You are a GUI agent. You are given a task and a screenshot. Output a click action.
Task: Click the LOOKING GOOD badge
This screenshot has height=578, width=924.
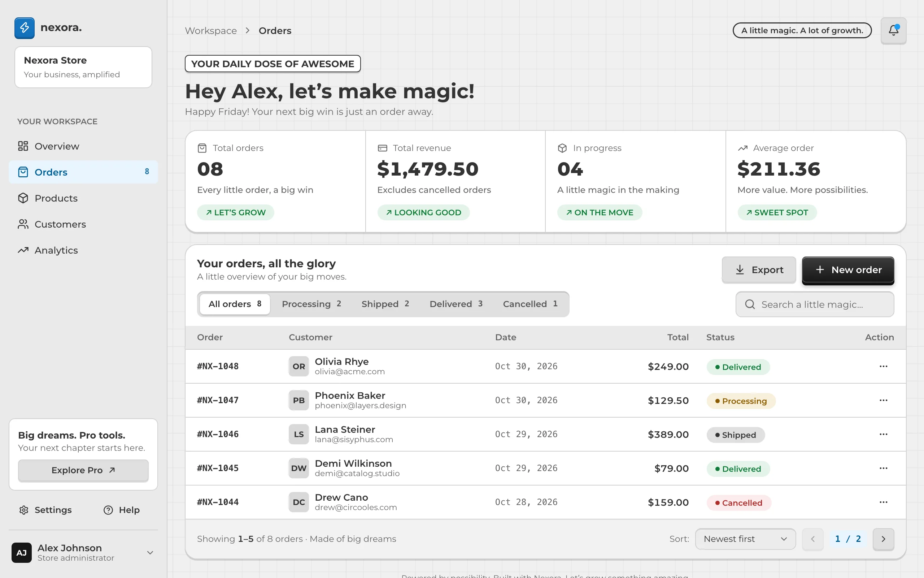click(x=423, y=212)
